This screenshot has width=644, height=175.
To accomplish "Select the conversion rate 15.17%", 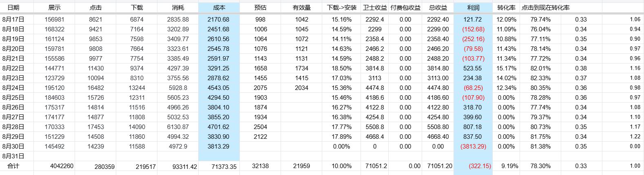I will click(506, 68).
